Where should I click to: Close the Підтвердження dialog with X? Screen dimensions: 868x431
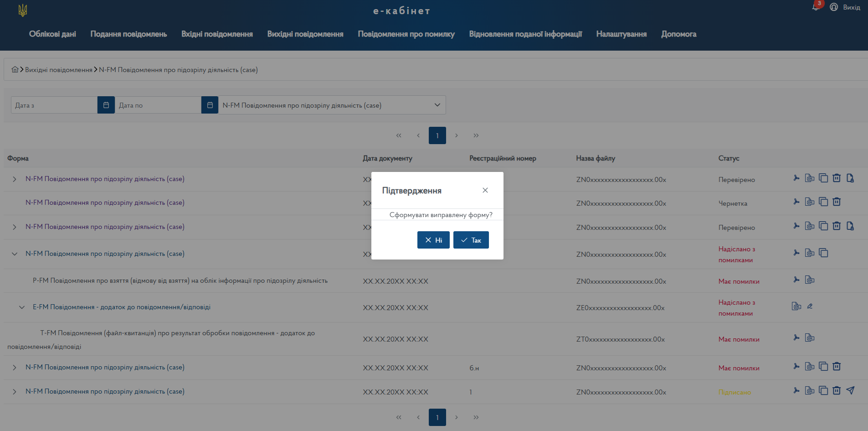tap(485, 190)
